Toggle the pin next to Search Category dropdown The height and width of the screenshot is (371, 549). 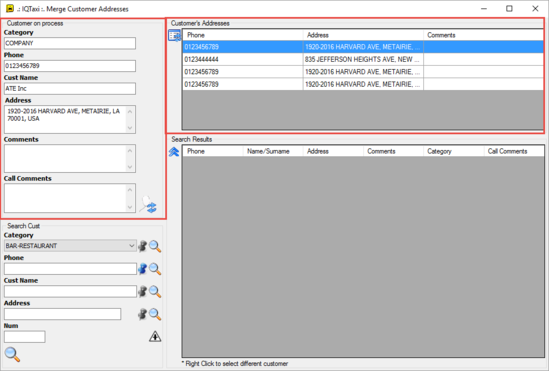[x=142, y=246]
